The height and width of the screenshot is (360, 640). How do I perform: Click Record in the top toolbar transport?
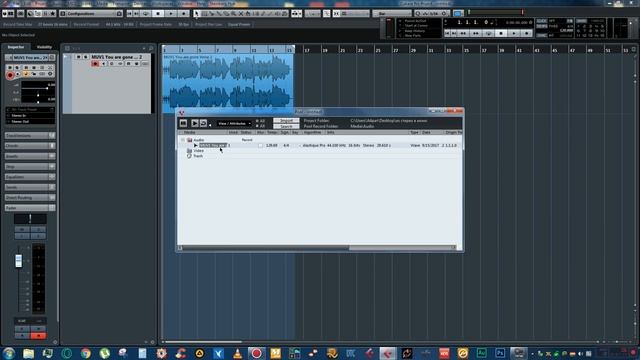[184, 13]
